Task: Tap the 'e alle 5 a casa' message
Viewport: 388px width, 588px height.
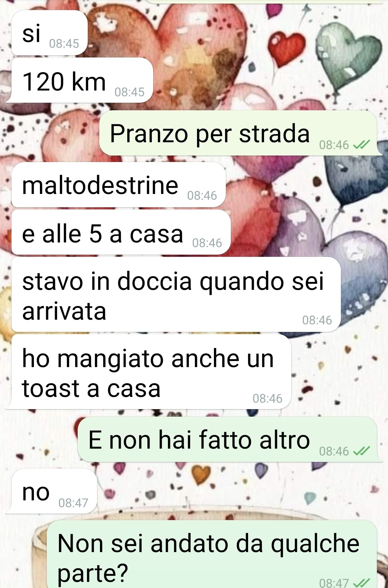Action: [121, 232]
